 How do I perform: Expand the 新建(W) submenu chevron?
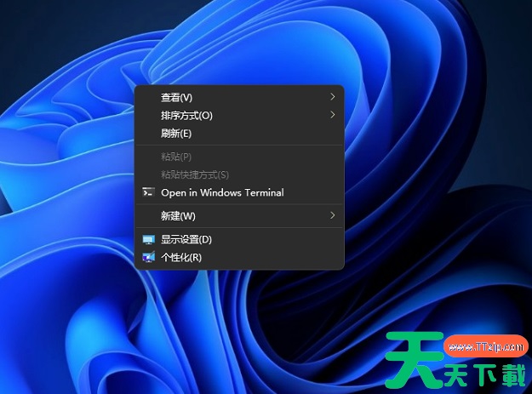(x=333, y=215)
